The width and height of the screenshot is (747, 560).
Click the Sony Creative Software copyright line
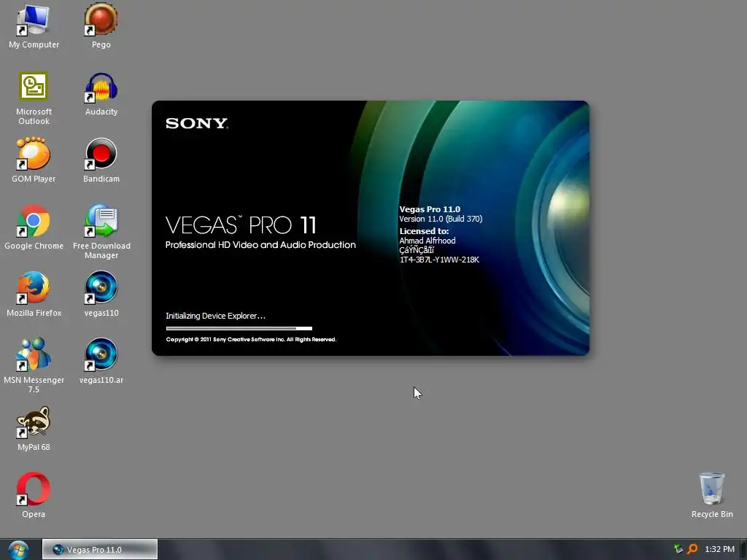(x=251, y=340)
